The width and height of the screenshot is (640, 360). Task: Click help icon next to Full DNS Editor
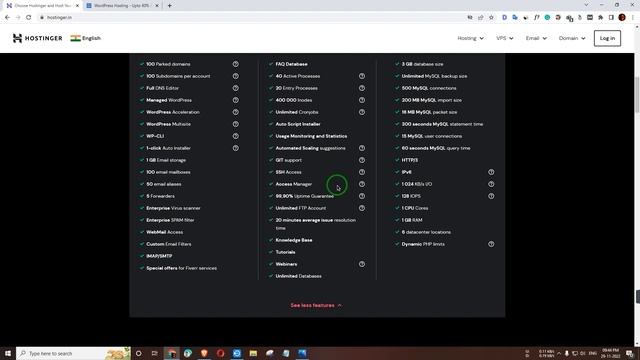(x=236, y=88)
